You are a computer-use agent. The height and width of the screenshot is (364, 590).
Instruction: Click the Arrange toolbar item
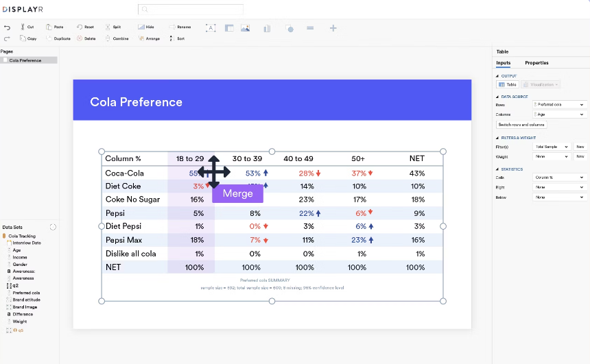[x=150, y=38]
